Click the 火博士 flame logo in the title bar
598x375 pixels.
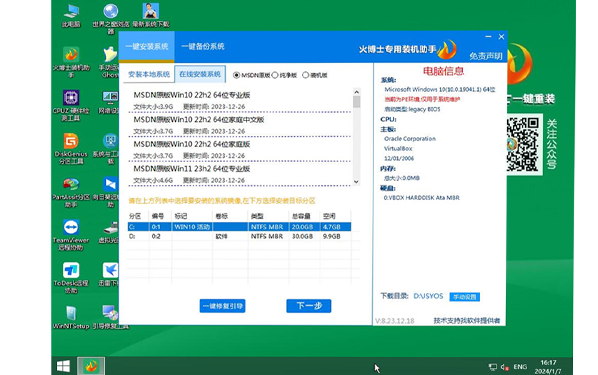point(447,50)
